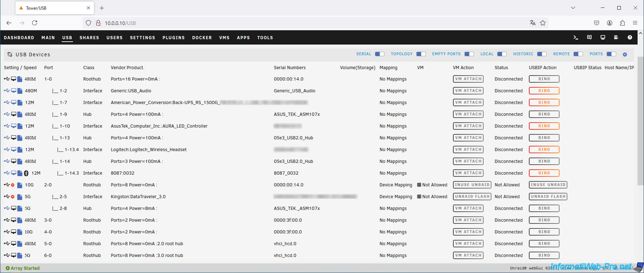Click BIND for the Generic USB_Audio device
The width and height of the screenshot is (644, 273).
[x=544, y=91]
